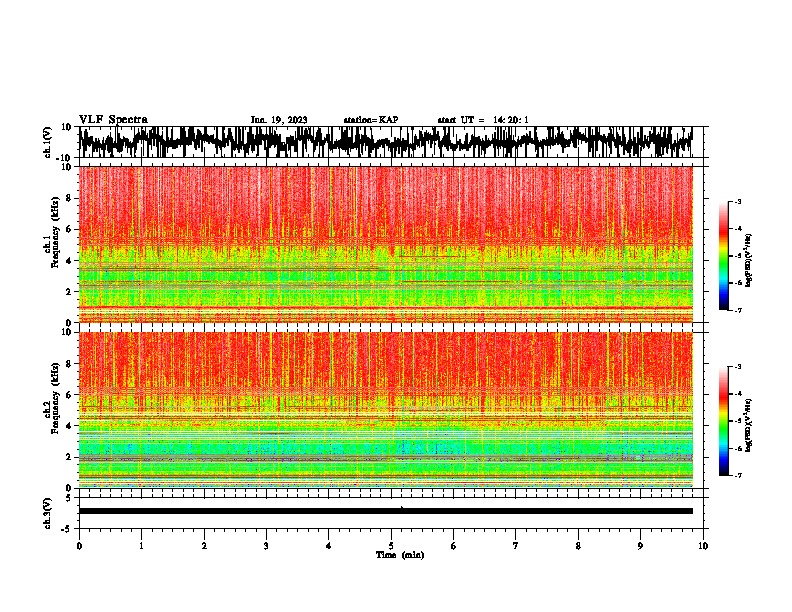Click the ch.2 spectrogram panel

[386, 410]
